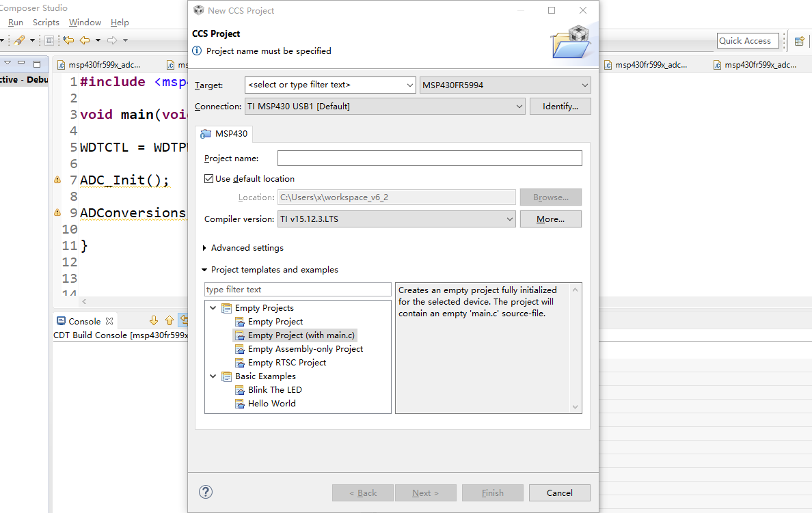Click description pane scroll up arrow
This screenshot has width=812, height=513.
[x=575, y=290]
